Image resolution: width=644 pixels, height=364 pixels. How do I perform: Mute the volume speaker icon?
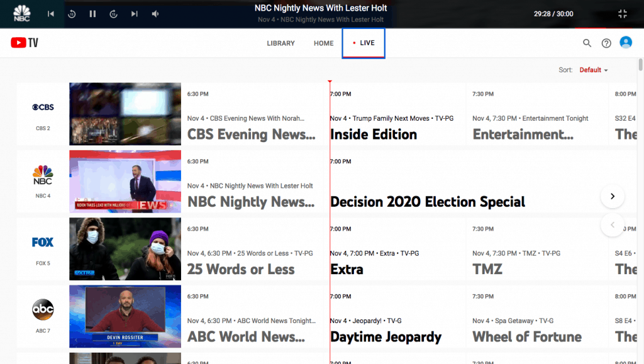[x=155, y=14]
